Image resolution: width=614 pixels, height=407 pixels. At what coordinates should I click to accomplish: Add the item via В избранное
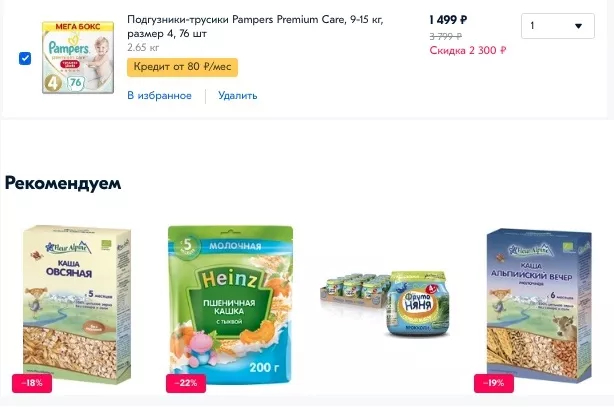pos(159,96)
